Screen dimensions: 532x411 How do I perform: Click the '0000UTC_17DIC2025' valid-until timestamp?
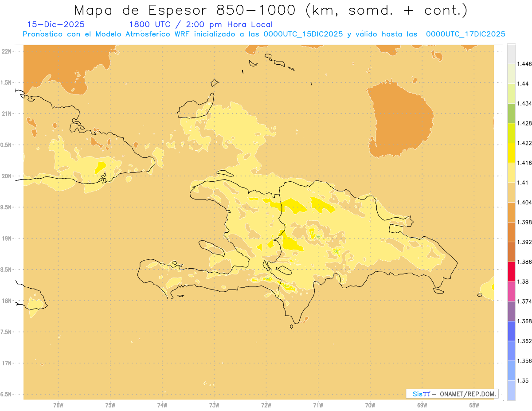[x=466, y=34]
